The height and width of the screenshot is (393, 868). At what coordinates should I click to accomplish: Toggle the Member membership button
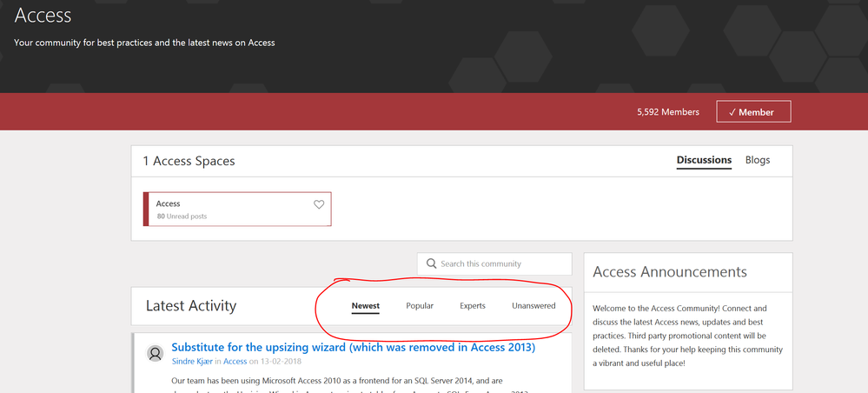[x=753, y=112]
